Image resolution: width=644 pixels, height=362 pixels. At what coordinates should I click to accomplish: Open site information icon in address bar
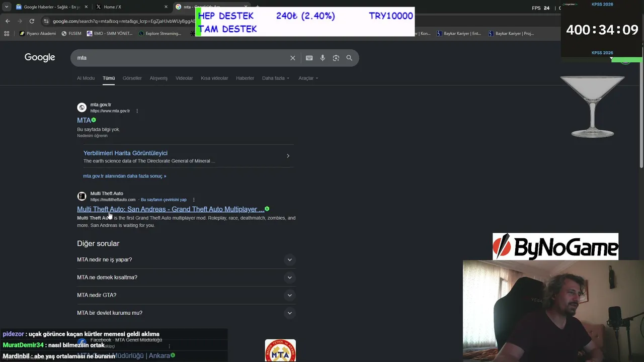coord(46,21)
